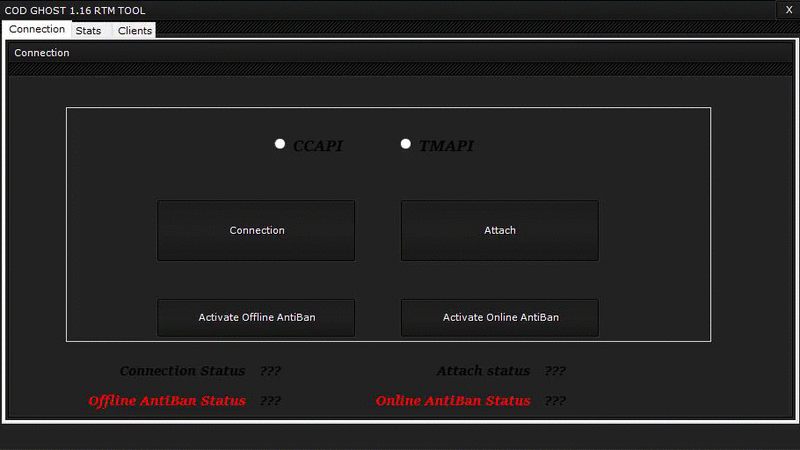The width and height of the screenshot is (800, 450).
Task: Switch to the Stats tab
Action: [x=88, y=31]
